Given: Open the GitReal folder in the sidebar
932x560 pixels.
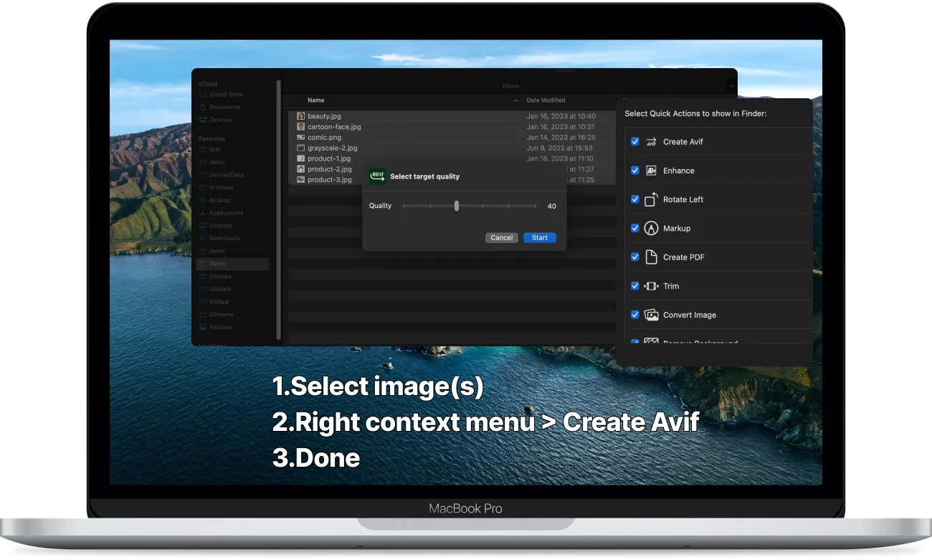Looking at the screenshot, I should coord(215,302).
